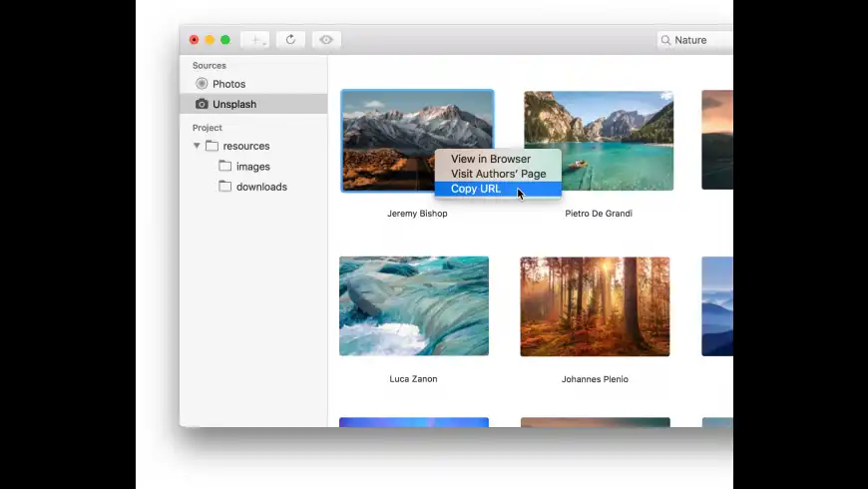
Task: Collapse the resources folder triangle
Action: [x=197, y=146]
